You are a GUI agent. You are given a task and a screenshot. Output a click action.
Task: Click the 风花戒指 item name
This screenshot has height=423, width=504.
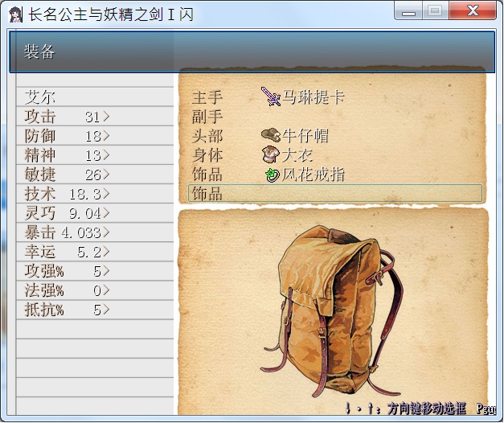[313, 175]
